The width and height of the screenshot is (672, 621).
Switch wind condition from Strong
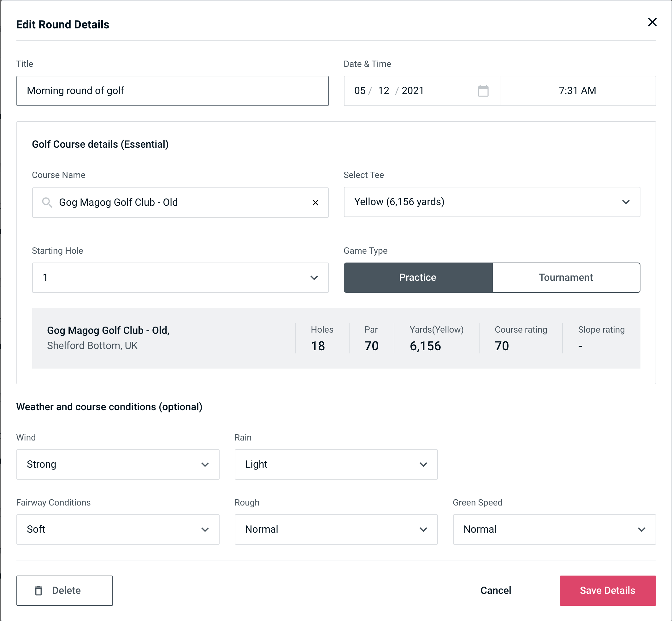tap(117, 464)
